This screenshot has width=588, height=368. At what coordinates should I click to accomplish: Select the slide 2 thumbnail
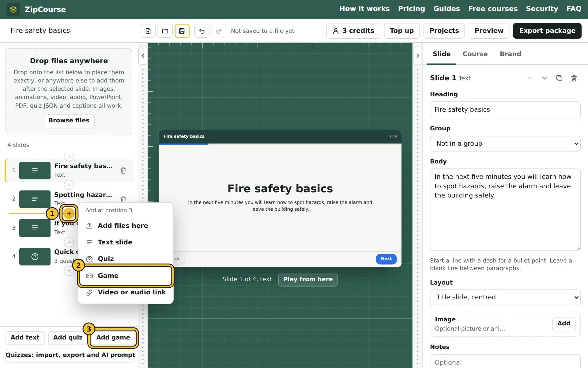(x=35, y=199)
